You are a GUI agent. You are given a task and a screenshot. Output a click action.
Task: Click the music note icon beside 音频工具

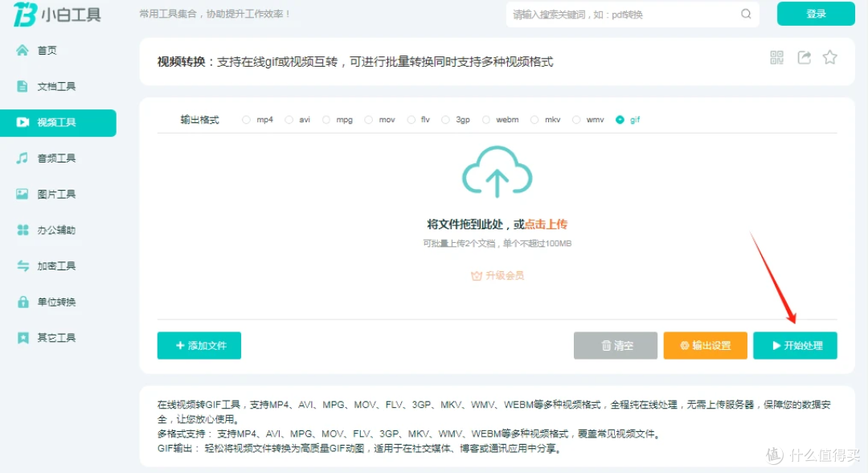pyautogui.click(x=23, y=158)
